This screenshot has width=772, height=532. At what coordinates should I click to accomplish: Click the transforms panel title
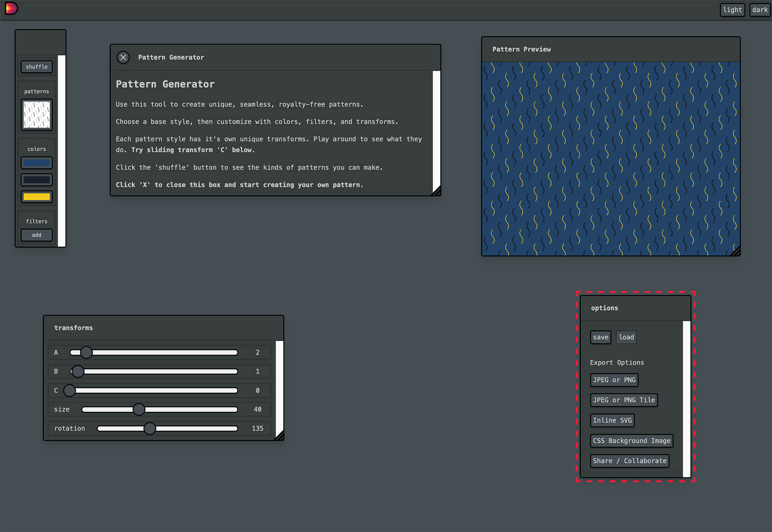tap(74, 328)
